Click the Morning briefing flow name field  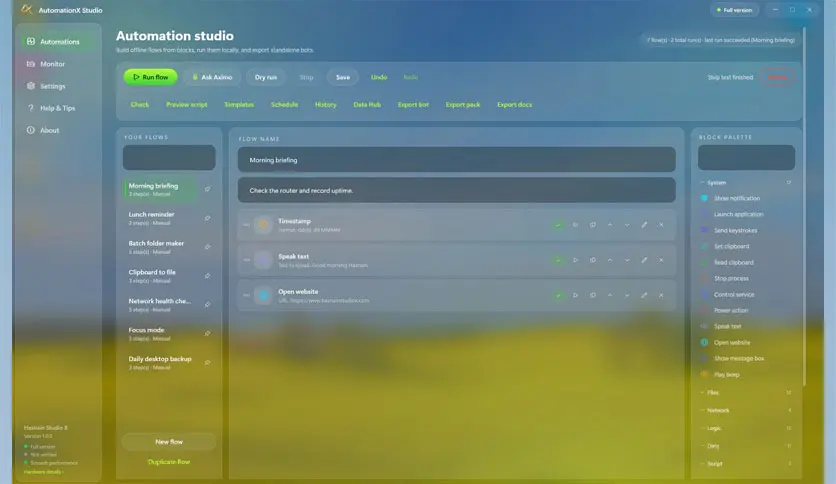pos(456,159)
